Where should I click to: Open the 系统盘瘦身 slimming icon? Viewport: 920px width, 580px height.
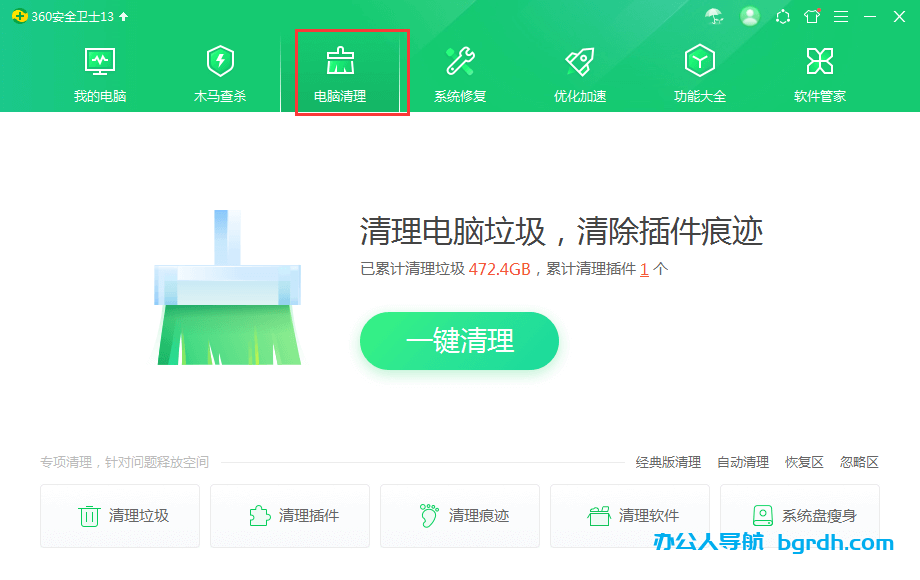763,515
